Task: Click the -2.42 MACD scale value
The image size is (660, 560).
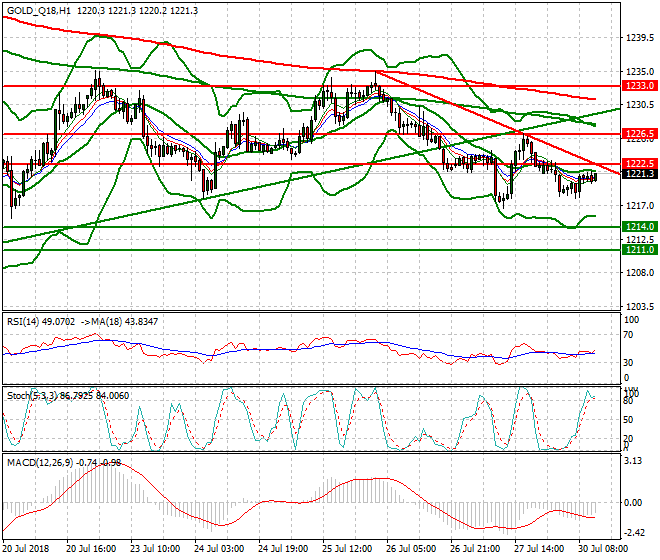Action: coord(633,533)
